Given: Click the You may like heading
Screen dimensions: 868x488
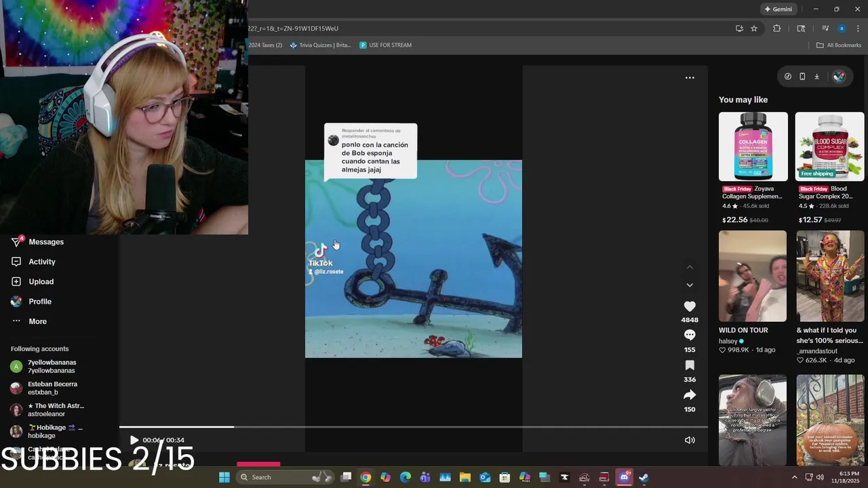Looking at the screenshot, I should (743, 100).
